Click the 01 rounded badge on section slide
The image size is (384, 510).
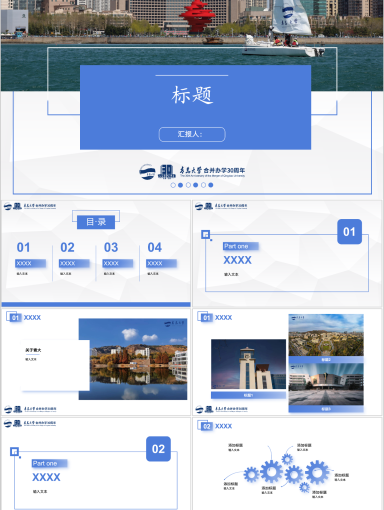coord(349,232)
